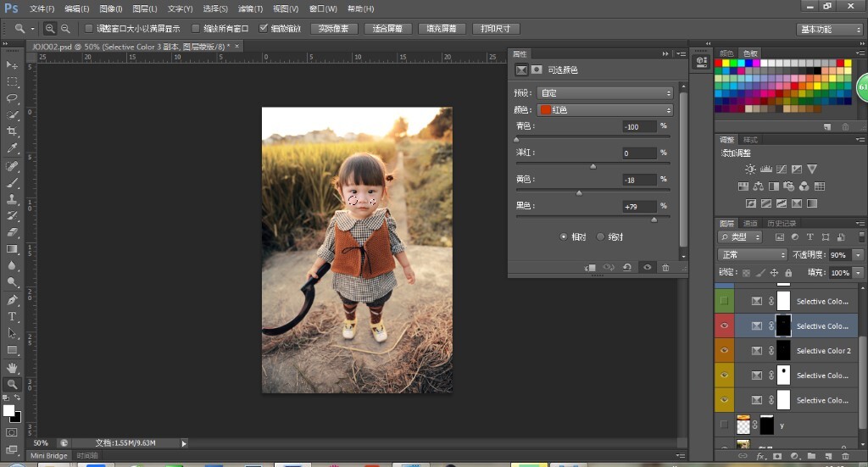Viewport: 868px width, 467px height.
Task: Enable 调整窗口大小以满屏显示 checkbox
Action: (88, 28)
